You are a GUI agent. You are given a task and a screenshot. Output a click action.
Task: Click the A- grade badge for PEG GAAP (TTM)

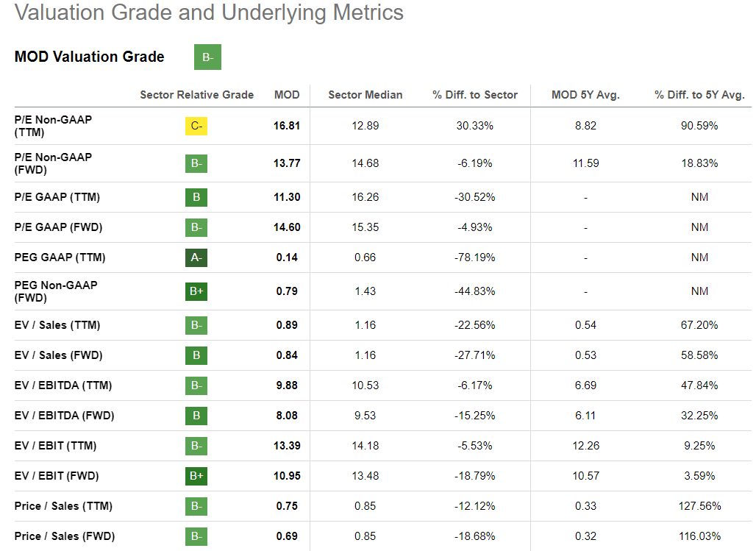click(x=196, y=257)
